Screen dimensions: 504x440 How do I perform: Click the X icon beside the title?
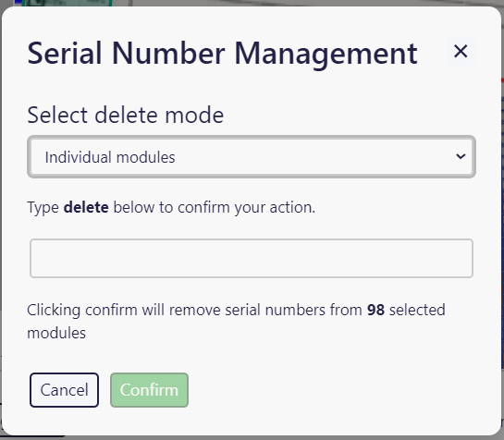(461, 52)
